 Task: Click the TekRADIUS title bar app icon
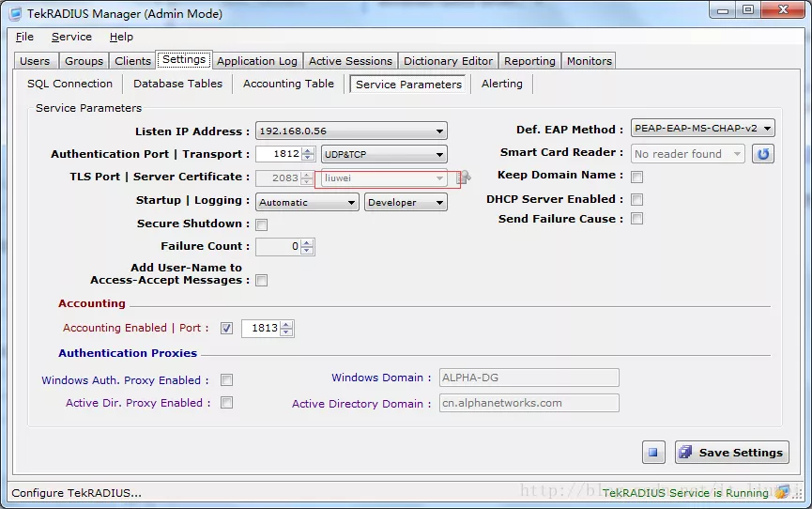16,13
